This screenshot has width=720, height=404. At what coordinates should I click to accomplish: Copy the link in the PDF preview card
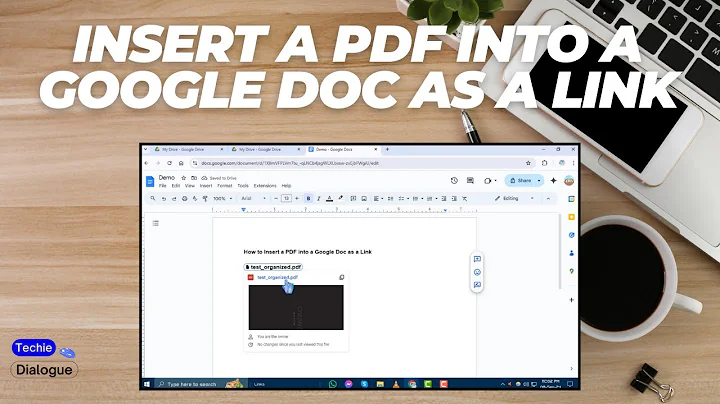[x=342, y=277]
